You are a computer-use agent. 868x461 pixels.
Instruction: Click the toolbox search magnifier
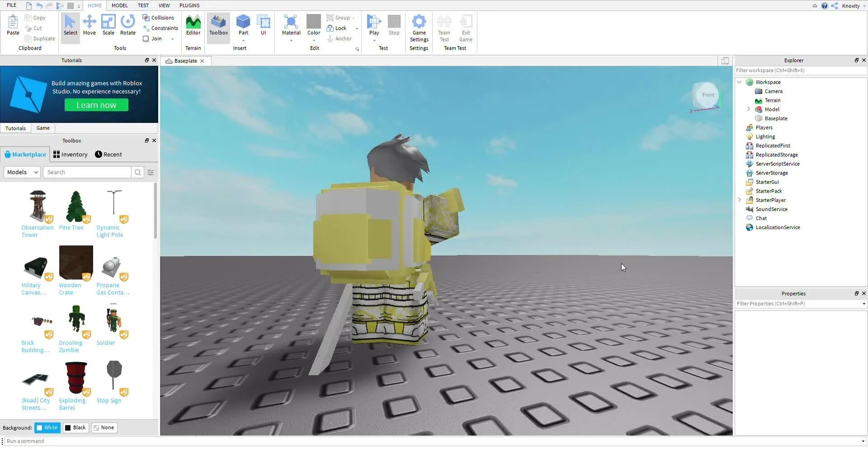(138, 172)
